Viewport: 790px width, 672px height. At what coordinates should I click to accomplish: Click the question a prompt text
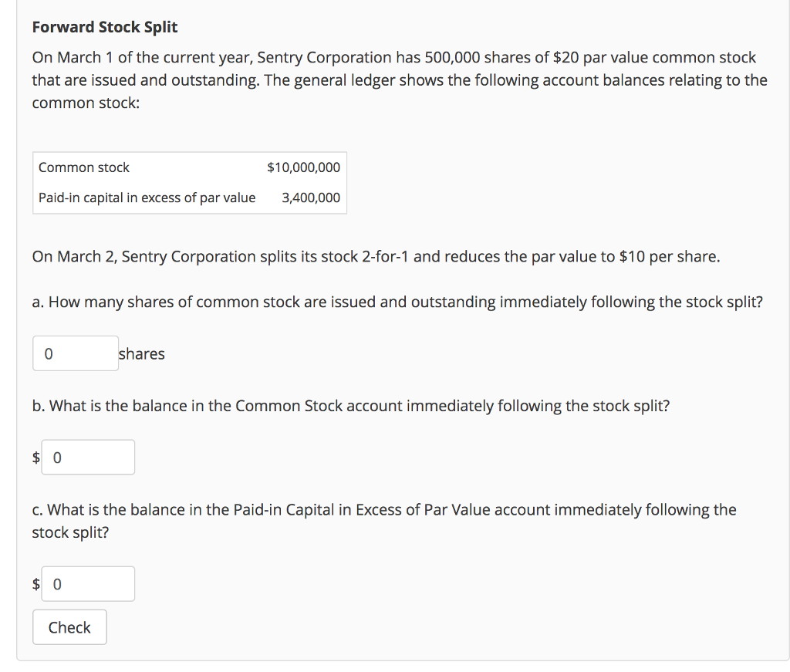click(397, 302)
